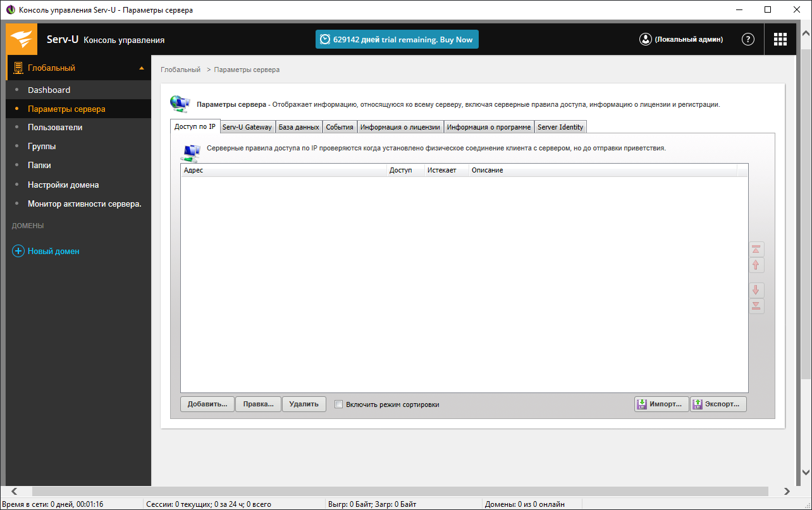Click the plus icon for Новый домен
Image resolution: width=812 pixels, height=510 pixels.
[18, 252]
